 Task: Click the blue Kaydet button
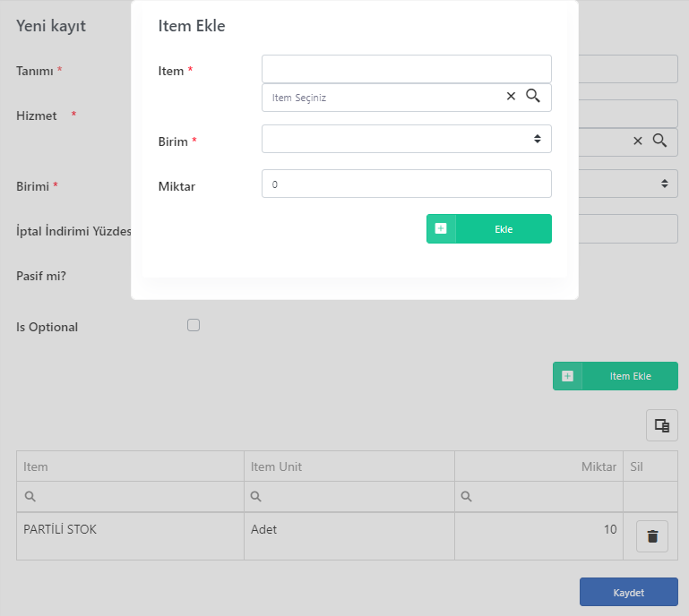(x=628, y=592)
